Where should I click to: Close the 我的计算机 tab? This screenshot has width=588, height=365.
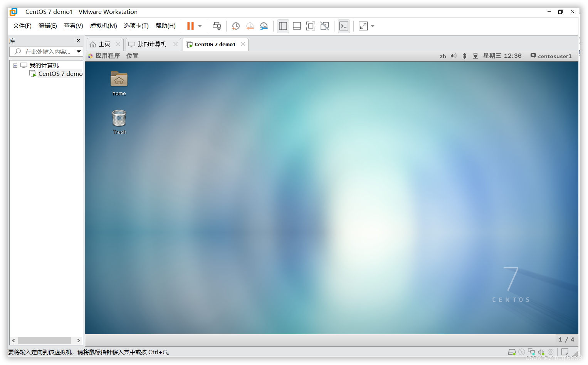point(175,44)
